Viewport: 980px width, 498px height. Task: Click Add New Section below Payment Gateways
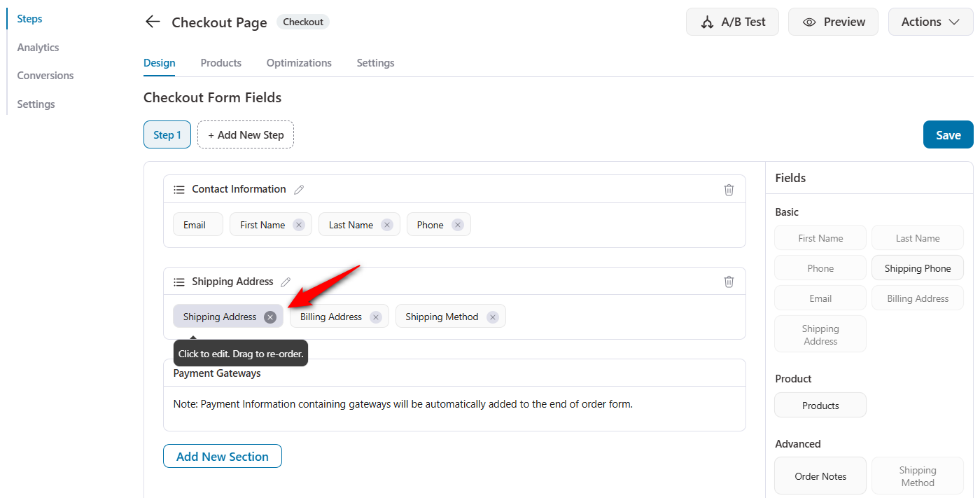point(222,456)
